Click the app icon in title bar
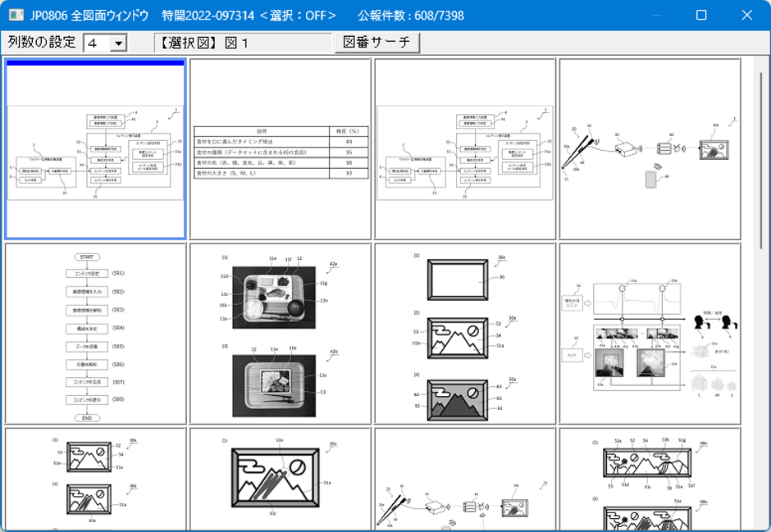The image size is (771, 532). [x=16, y=15]
